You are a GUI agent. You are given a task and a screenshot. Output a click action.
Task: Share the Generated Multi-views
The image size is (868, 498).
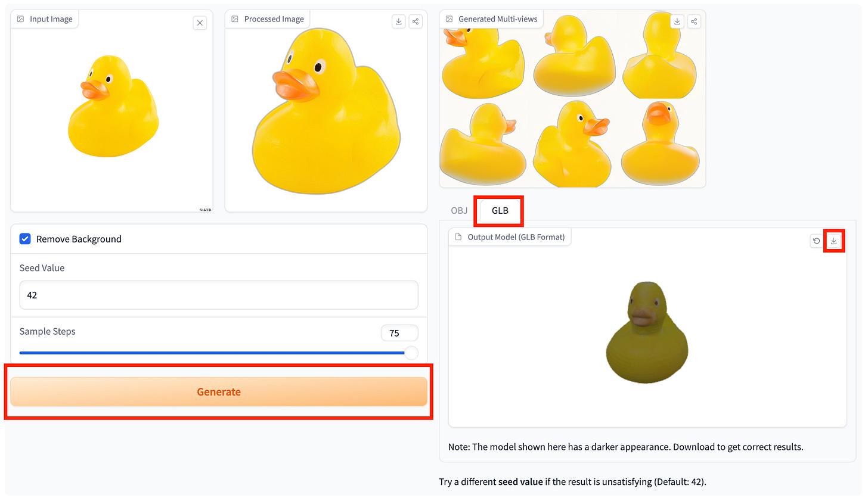693,21
